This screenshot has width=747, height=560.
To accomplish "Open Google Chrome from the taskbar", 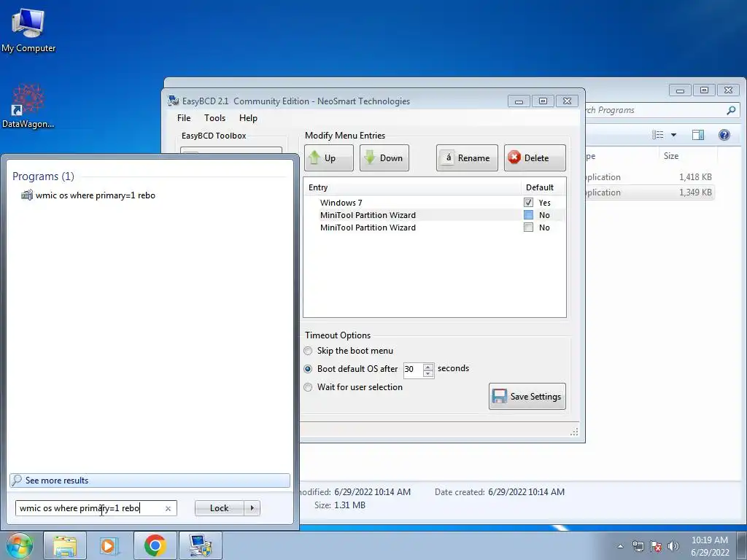I will coord(155,545).
